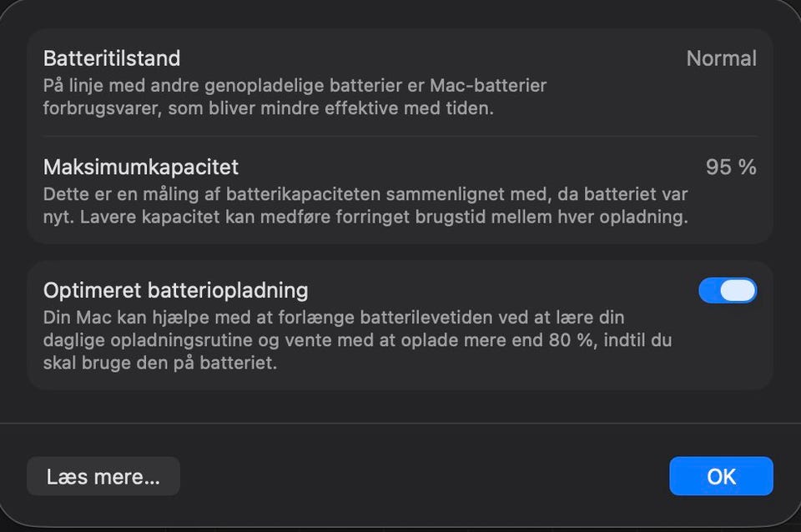Disable the Optimeret batteriopladning switch
This screenshot has height=532, width=801.
point(728,290)
